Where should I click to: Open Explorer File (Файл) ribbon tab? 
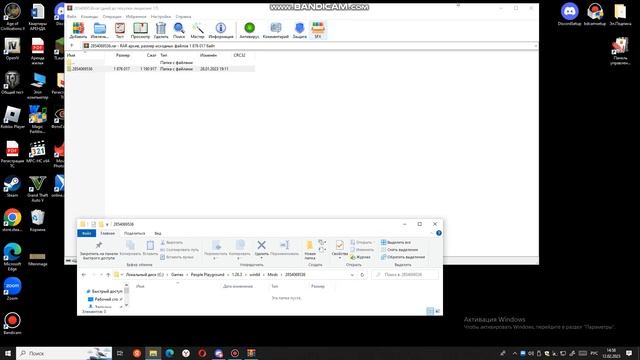click(87, 233)
